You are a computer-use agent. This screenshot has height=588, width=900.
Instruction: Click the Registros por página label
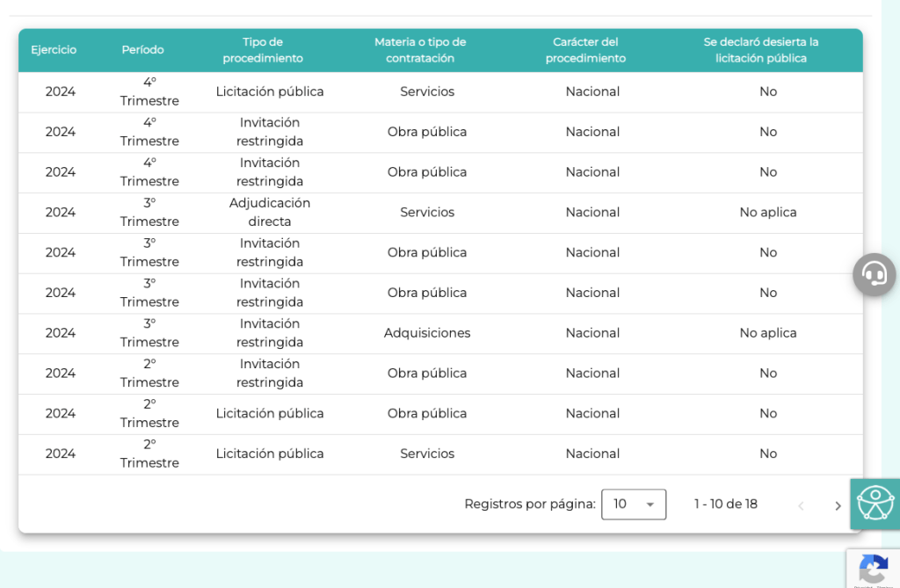(x=529, y=505)
